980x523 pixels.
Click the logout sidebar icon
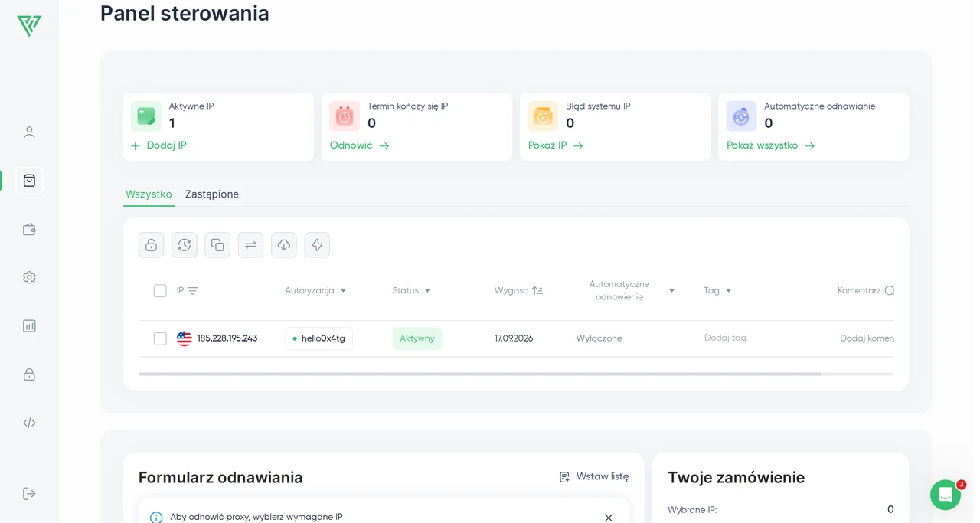[x=29, y=493]
